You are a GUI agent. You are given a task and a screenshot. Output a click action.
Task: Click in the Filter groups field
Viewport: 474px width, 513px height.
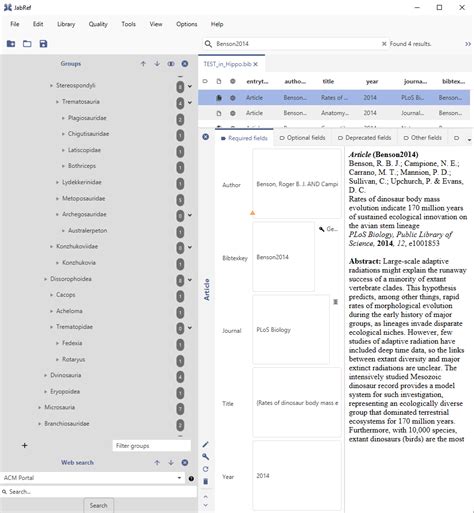coord(152,446)
